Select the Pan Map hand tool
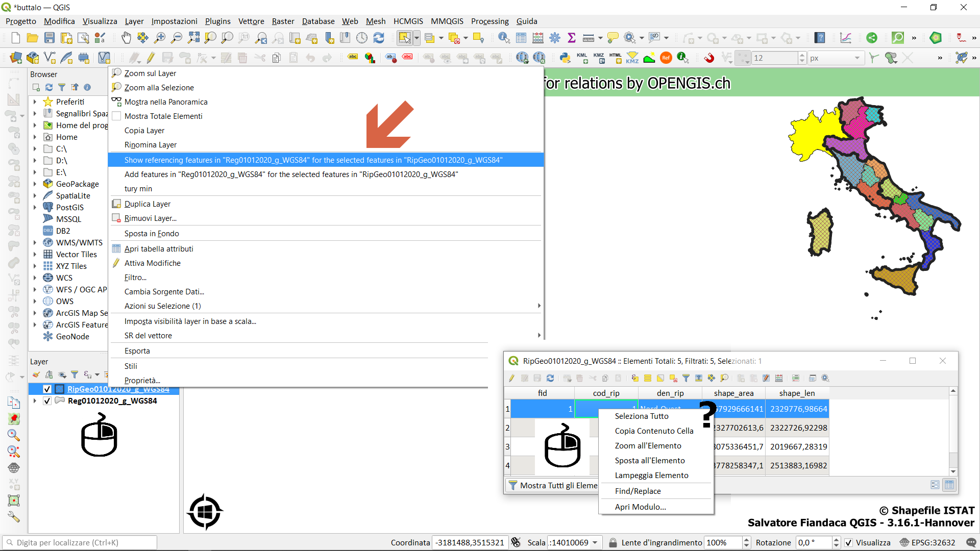Screen dimensions: 980x551 [126, 38]
